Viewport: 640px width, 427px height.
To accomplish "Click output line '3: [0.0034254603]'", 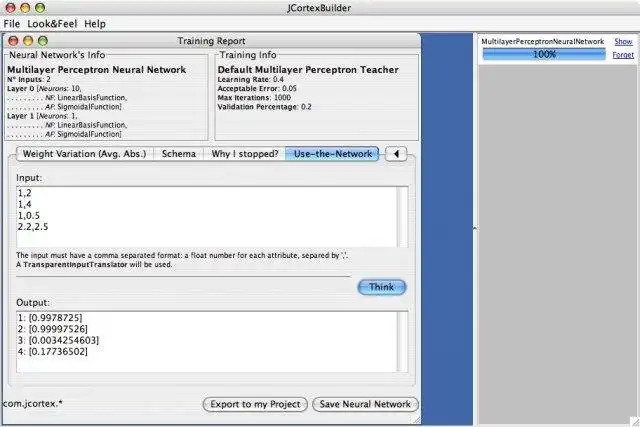I will (58, 340).
